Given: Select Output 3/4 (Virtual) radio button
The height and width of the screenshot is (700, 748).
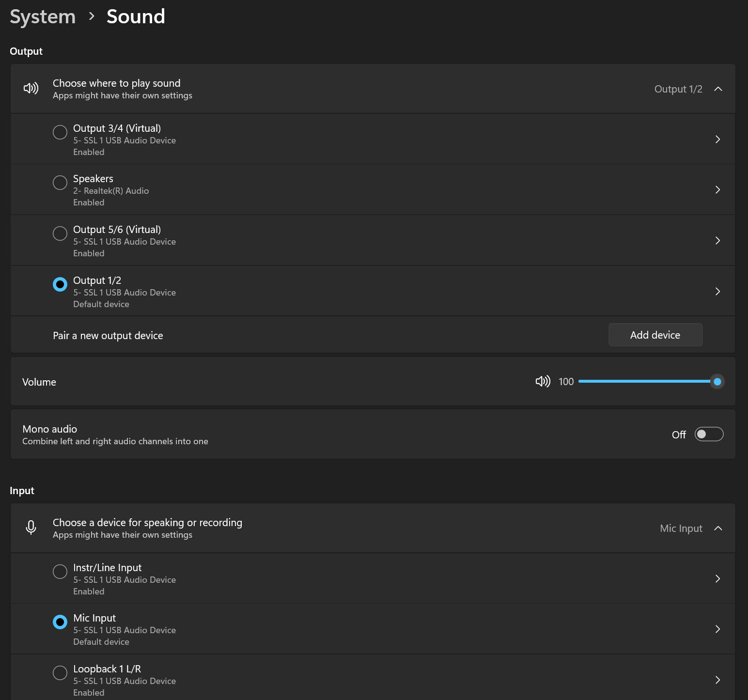Looking at the screenshot, I should pos(60,132).
